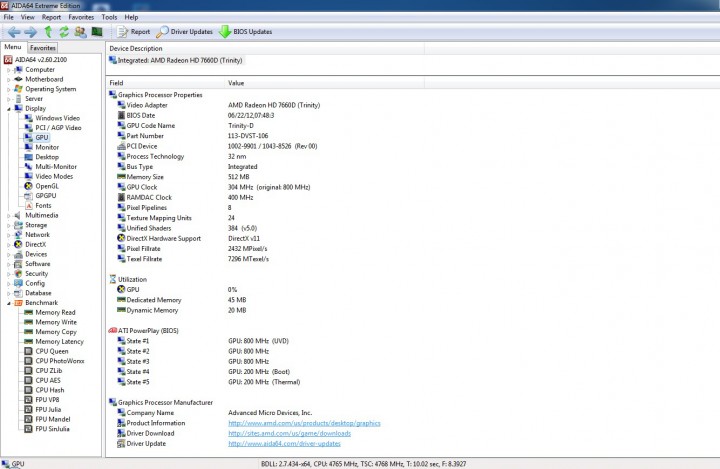This screenshot has width=720, height=469.
Task: Click the Value column header
Action: [x=325, y=83]
